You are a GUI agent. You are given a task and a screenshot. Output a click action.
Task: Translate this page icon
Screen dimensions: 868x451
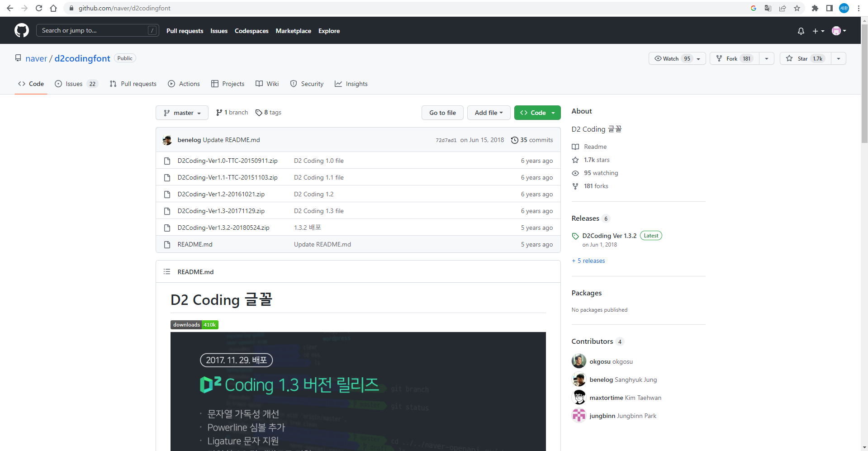coord(768,8)
